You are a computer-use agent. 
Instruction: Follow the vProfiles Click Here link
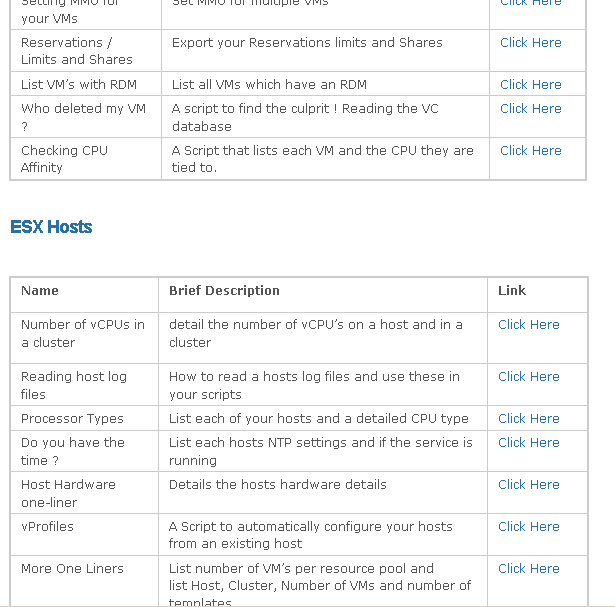pos(528,527)
